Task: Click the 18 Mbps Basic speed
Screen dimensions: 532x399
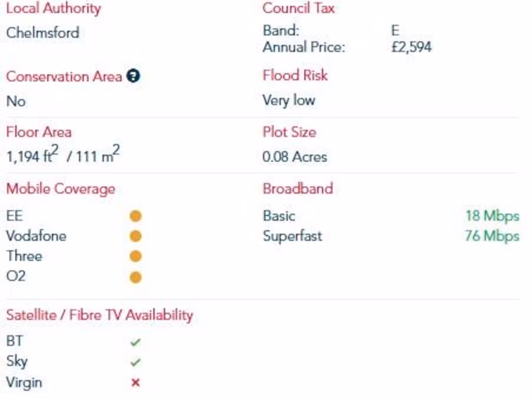Action: 492,216
